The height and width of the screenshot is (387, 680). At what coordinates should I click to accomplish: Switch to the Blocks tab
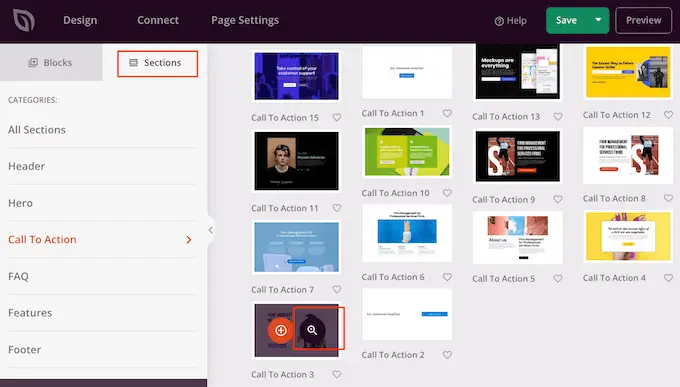pyautogui.click(x=51, y=62)
